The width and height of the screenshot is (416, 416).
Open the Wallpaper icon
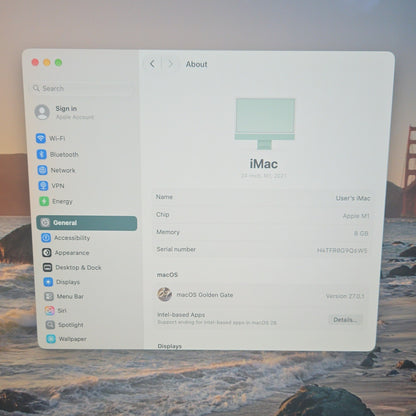click(51, 339)
